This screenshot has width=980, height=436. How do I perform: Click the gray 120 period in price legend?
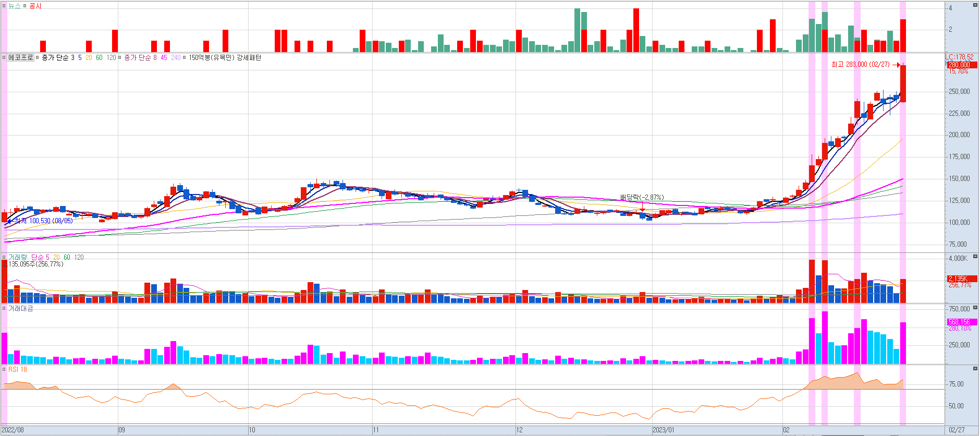click(111, 57)
